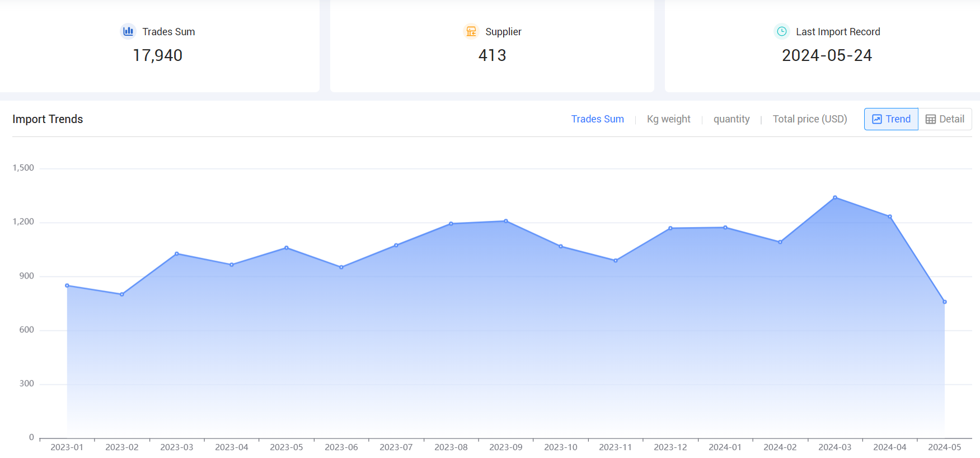The height and width of the screenshot is (458, 980).
Task: Click the Trades Sum bar chart icon
Action: point(128,31)
